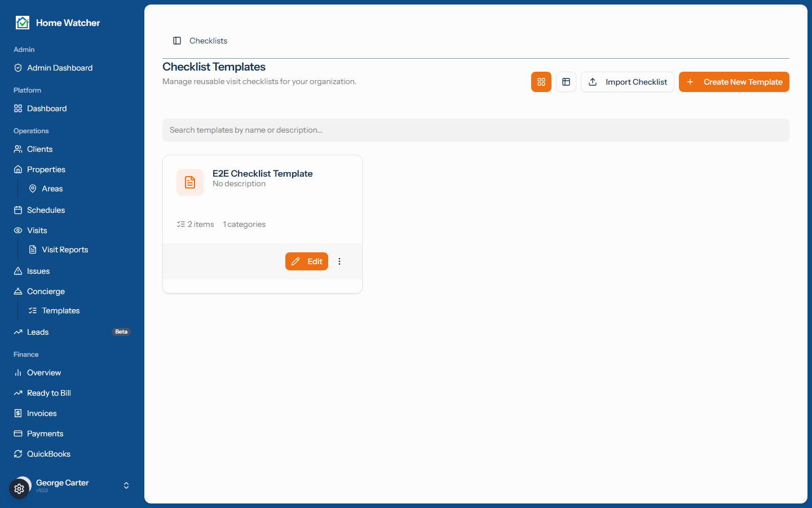Edit the E2E Checklist Template
The image size is (812, 508).
(x=307, y=261)
